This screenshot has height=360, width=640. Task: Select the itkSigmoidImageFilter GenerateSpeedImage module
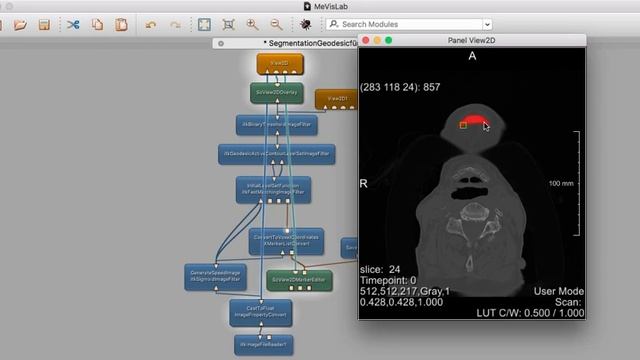coord(216,277)
